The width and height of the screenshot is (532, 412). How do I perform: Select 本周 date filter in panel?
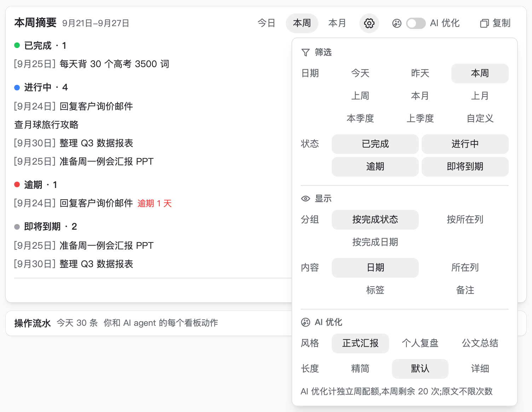(480, 73)
